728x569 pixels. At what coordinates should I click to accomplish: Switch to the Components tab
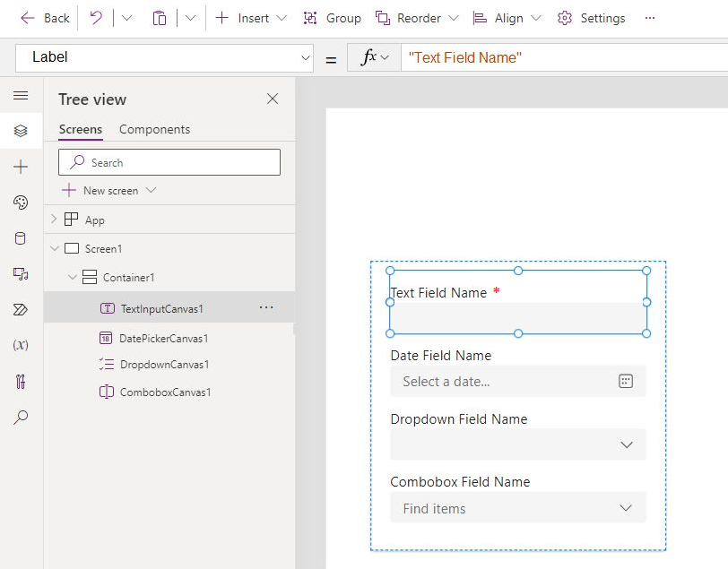[154, 130]
